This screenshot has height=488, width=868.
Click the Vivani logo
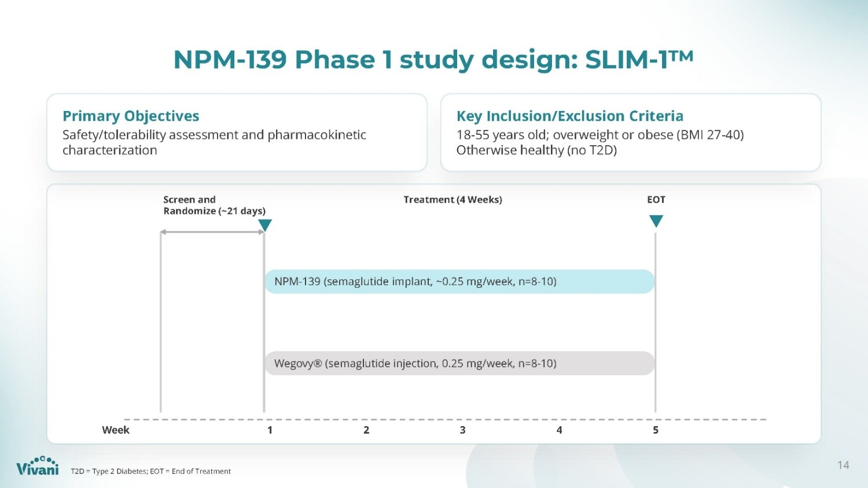click(x=38, y=465)
